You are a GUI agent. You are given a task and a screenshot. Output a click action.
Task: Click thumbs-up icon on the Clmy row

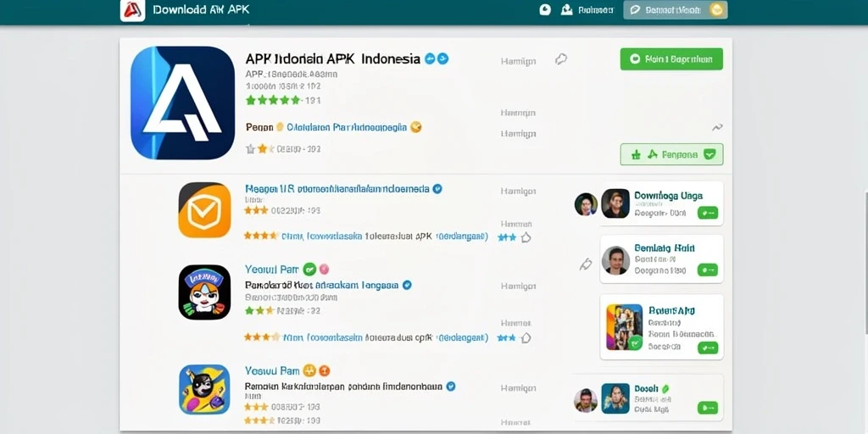(x=526, y=237)
